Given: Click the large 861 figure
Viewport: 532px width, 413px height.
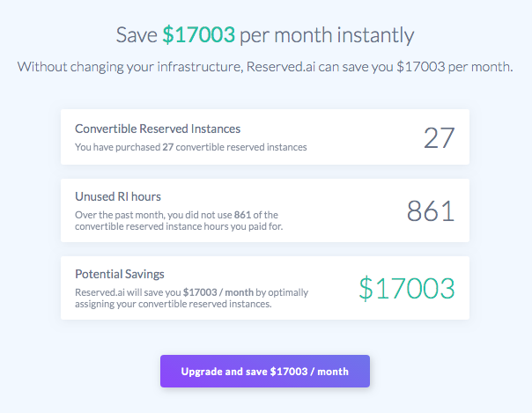Looking at the screenshot, I should click(x=430, y=210).
